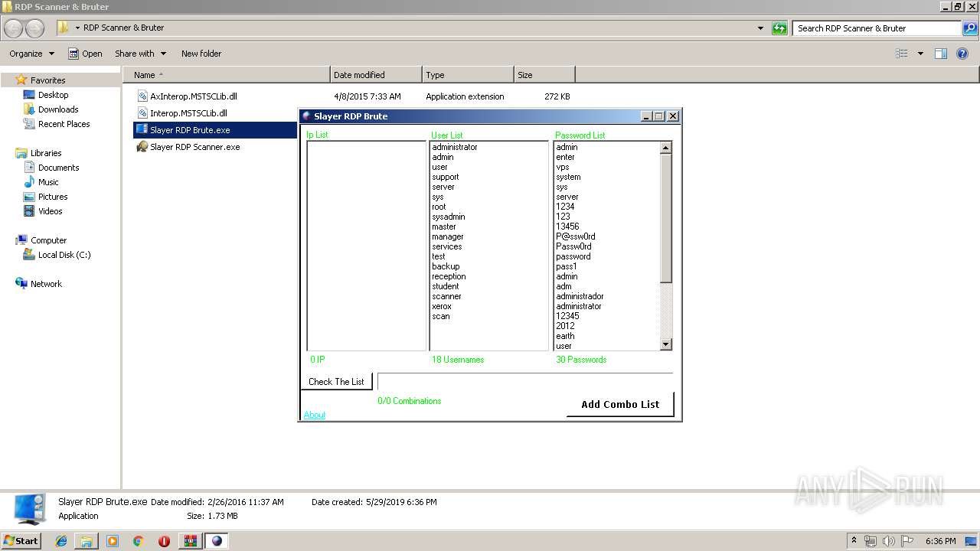Select the Interop.MSTSCLib.dll file
Viewport: 980px width, 551px height.
click(188, 113)
